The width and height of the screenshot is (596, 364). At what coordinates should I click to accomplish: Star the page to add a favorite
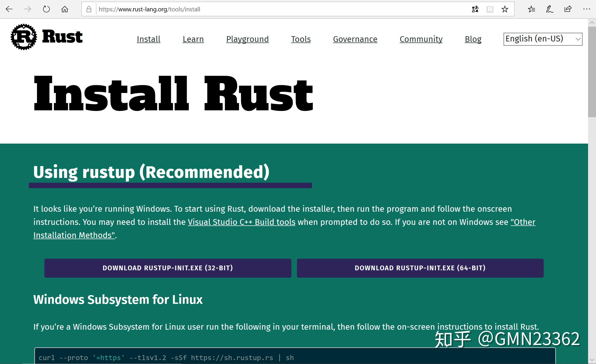(x=505, y=9)
